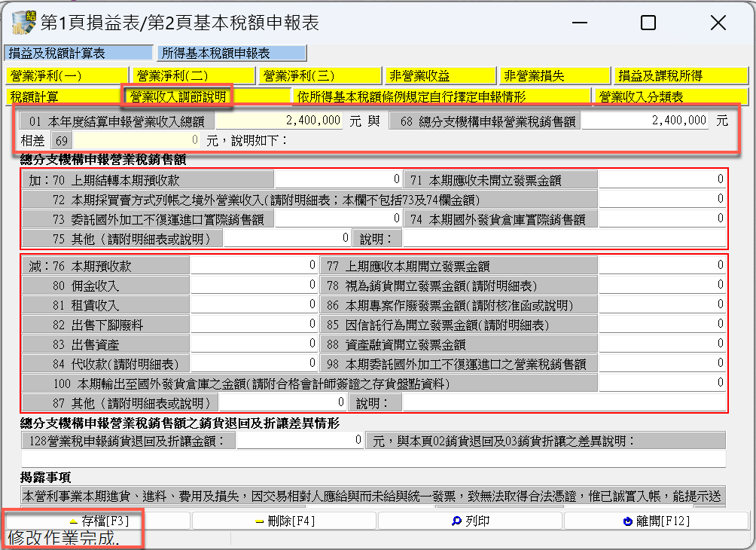Save with the 存檔[F3] button

point(99,521)
